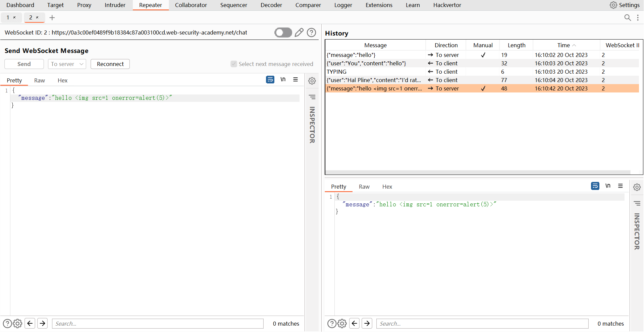Open Repeater three-dot options menu
644x332 pixels.
pos(638,18)
